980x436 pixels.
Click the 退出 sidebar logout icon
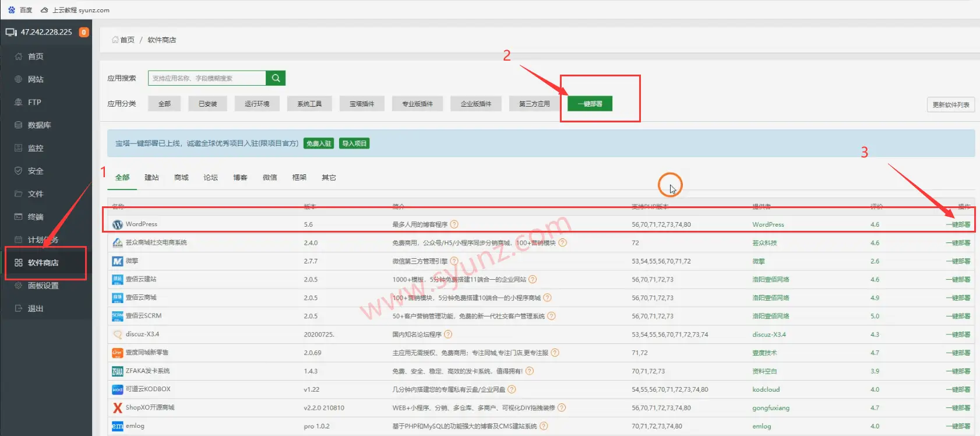[x=19, y=308]
